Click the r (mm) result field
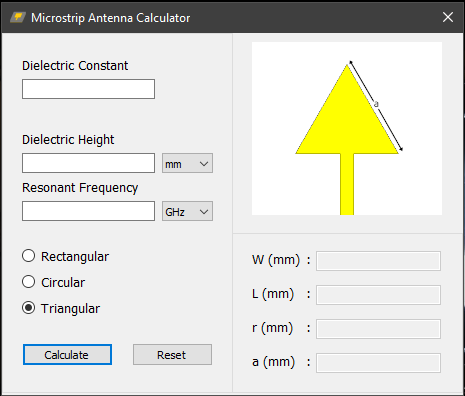 pyautogui.click(x=378, y=329)
